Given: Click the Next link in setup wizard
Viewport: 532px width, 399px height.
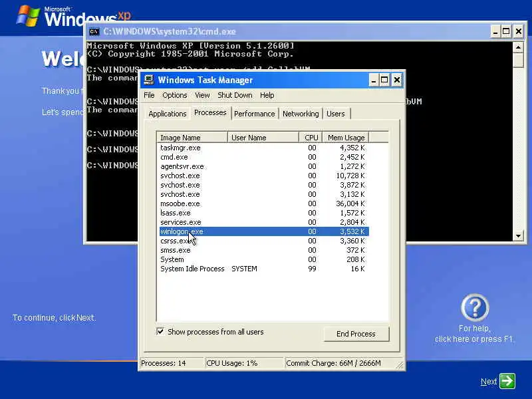Looking at the screenshot, I should tap(489, 382).
